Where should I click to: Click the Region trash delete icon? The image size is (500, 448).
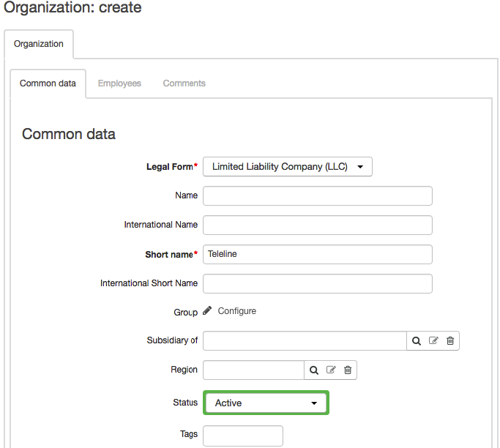coord(348,370)
